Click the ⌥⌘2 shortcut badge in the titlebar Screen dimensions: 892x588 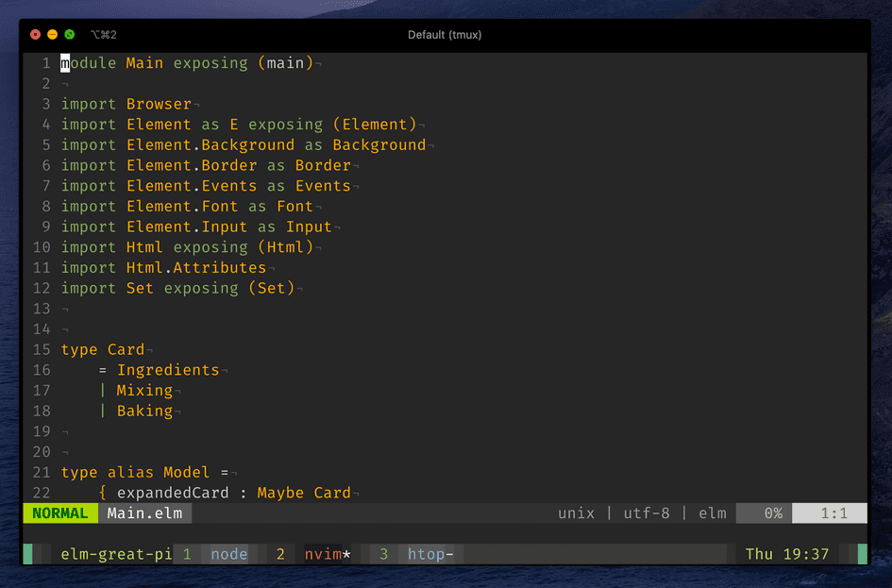[104, 34]
